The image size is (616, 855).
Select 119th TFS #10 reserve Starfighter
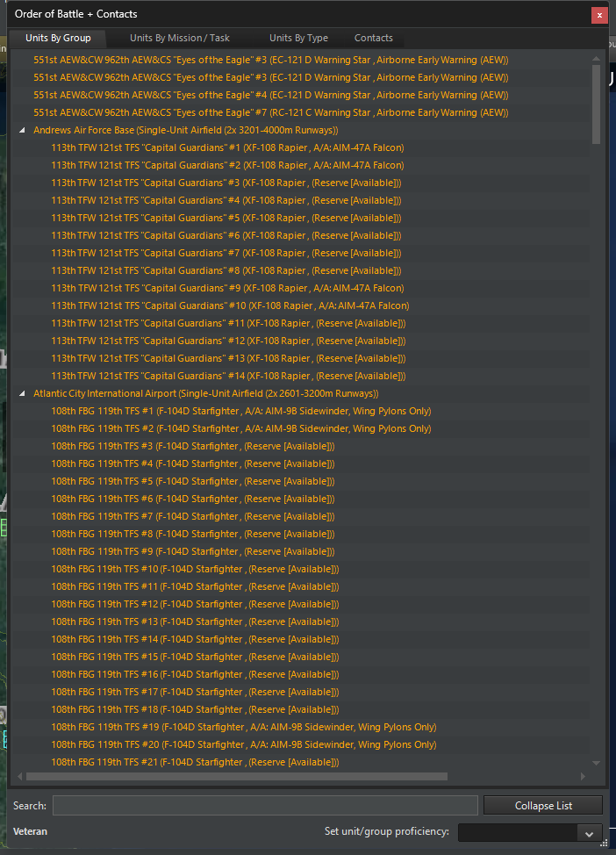coord(195,569)
